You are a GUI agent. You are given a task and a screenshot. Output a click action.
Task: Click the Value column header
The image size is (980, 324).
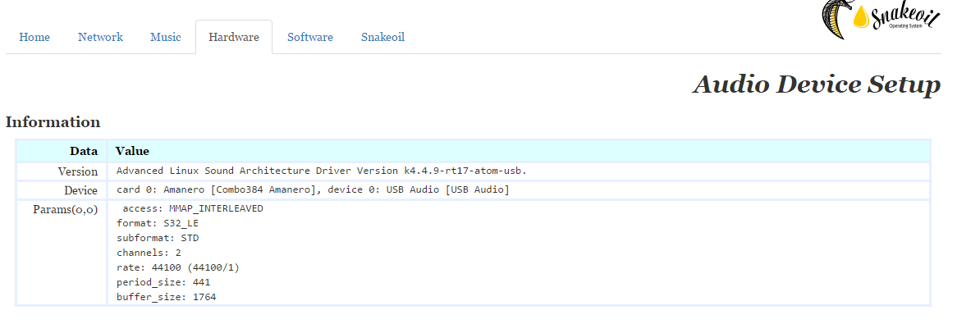point(132,151)
